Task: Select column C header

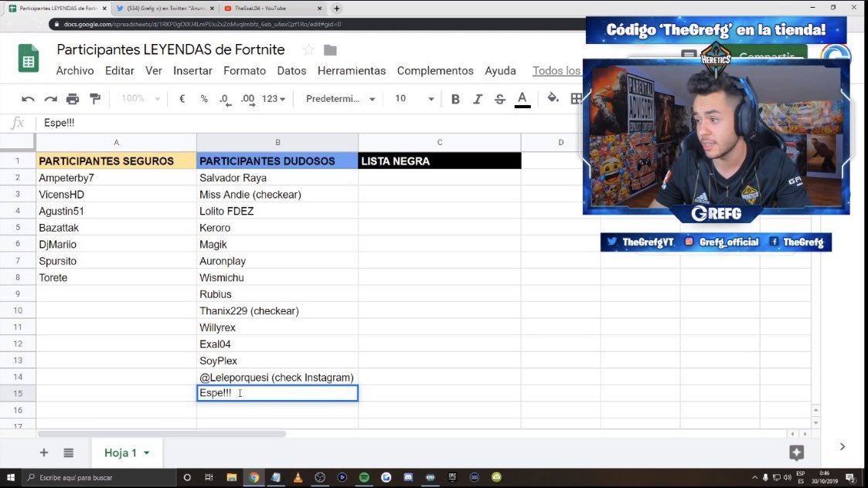Action: point(440,142)
